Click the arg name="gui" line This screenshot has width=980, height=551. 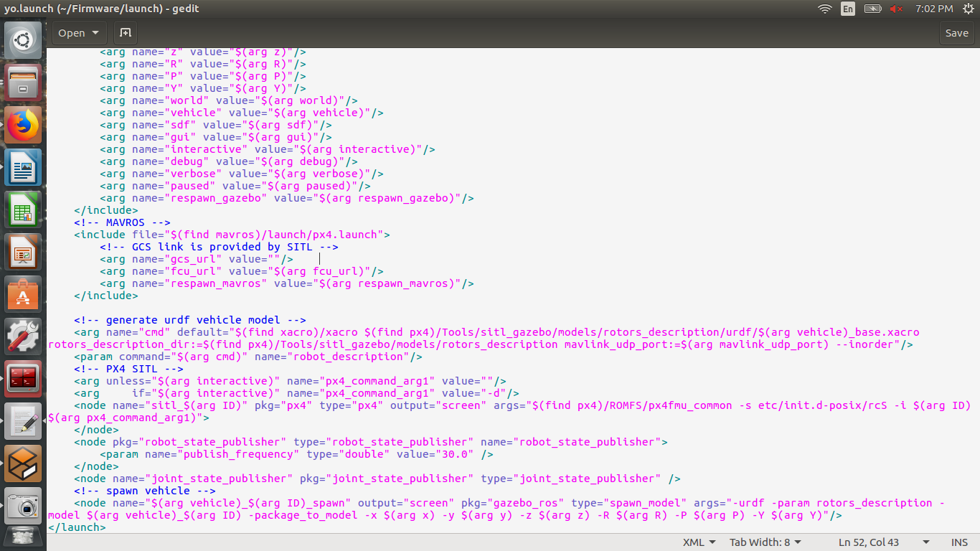pos(215,137)
